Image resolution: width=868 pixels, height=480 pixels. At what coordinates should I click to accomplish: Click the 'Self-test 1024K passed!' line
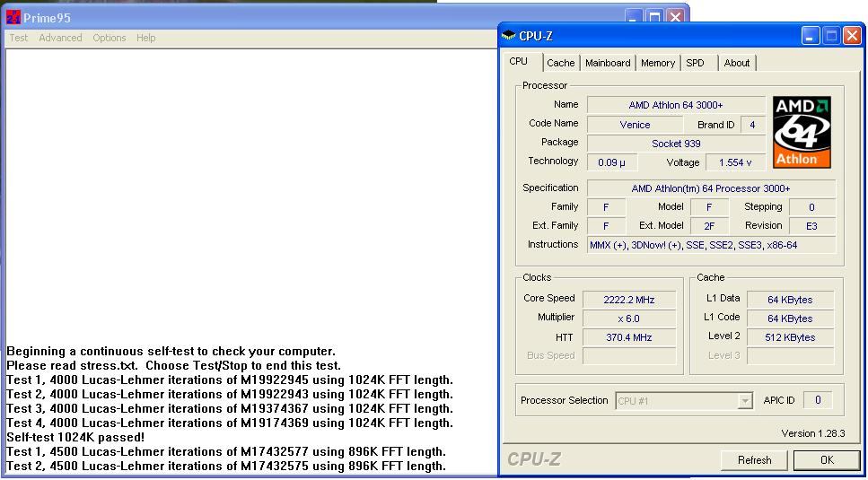coord(75,438)
